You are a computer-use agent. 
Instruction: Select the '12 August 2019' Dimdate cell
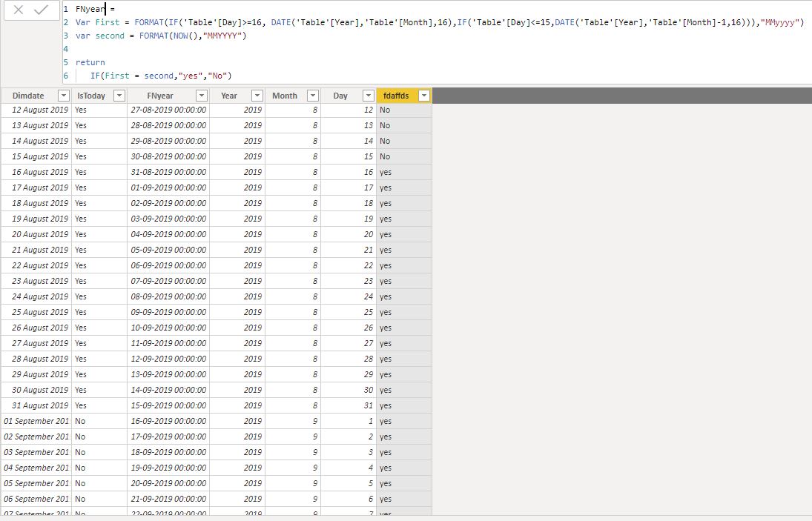36,110
